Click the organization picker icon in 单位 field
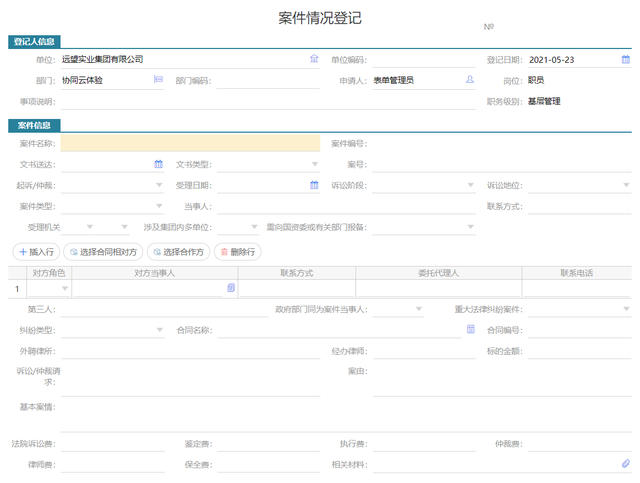This screenshot has width=640, height=483. (x=314, y=59)
